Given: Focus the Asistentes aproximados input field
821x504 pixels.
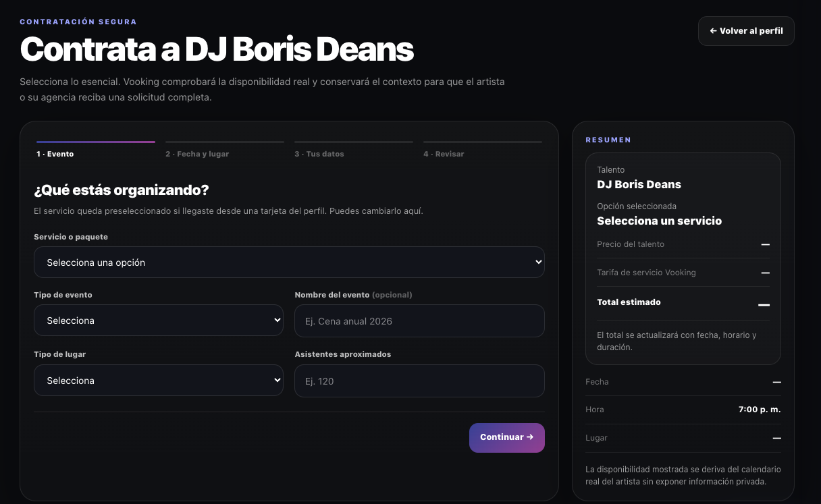Looking at the screenshot, I should [x=419, y=381].
